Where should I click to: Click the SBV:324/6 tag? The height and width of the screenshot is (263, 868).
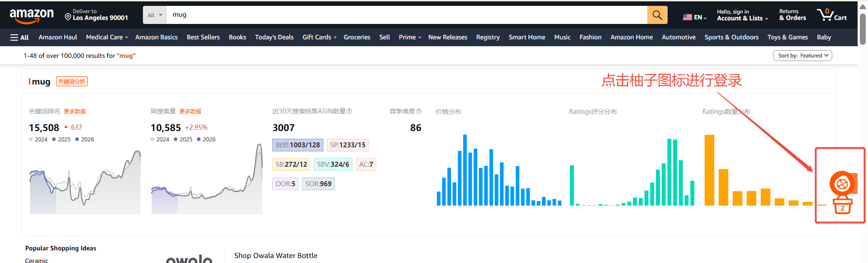(x=333, y=164)
